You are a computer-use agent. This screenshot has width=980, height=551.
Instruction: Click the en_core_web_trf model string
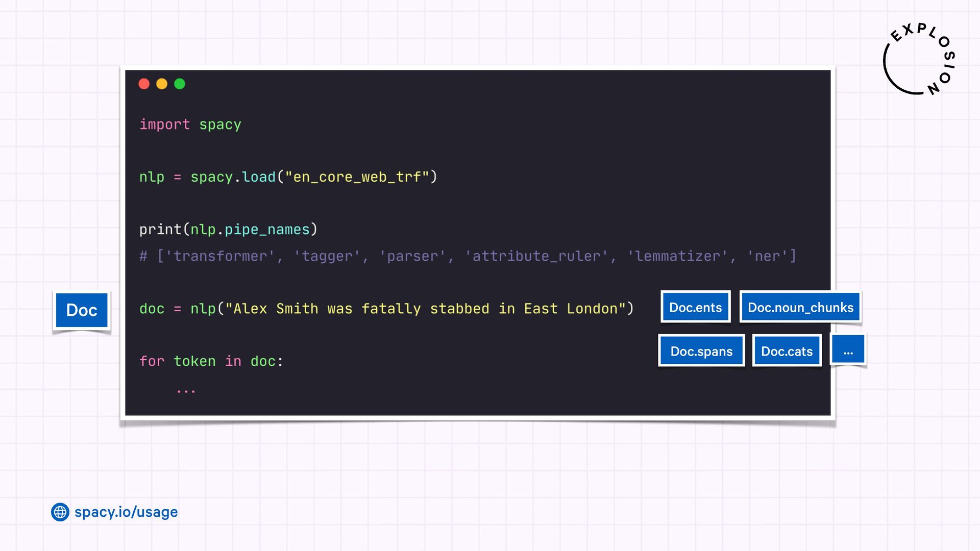click(x=357, y=177)
